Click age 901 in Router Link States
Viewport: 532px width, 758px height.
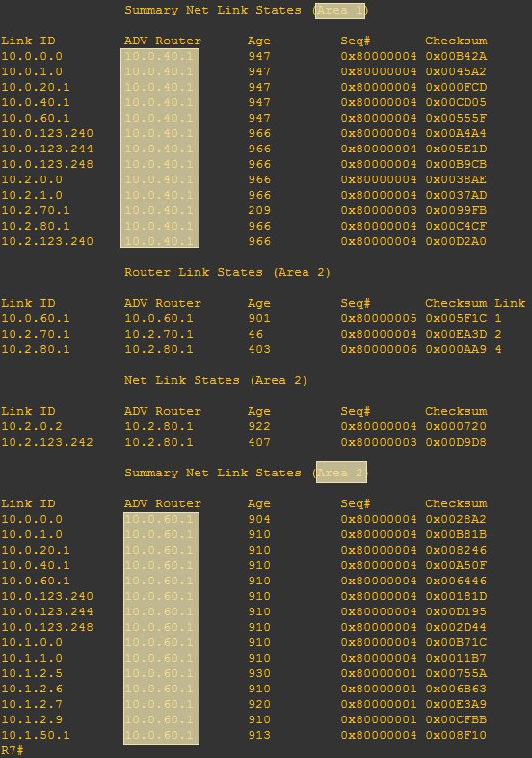click(x=259, y=318)
